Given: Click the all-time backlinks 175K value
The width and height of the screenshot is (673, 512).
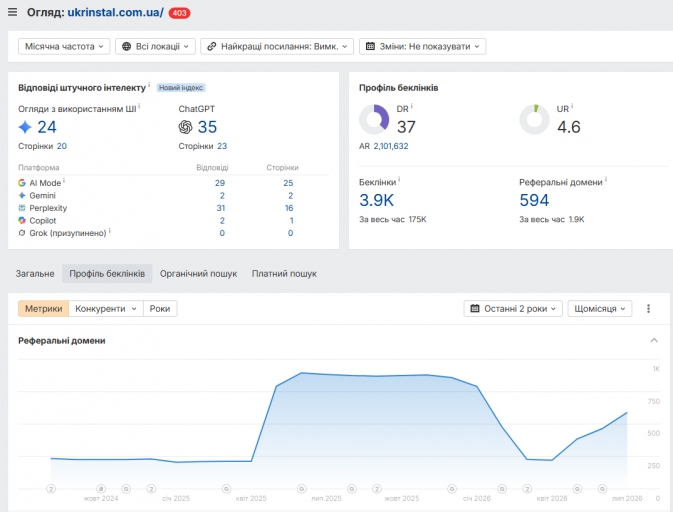Looking at the screenshot, I should [417, 219].
